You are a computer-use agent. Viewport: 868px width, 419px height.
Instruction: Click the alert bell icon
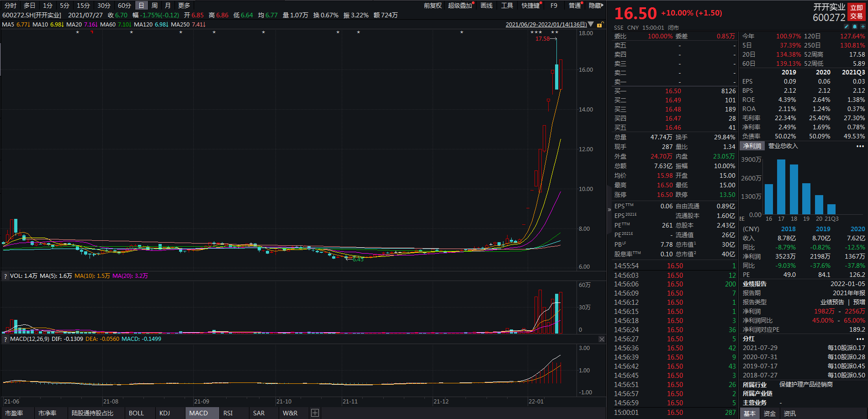tap(855, 27)
